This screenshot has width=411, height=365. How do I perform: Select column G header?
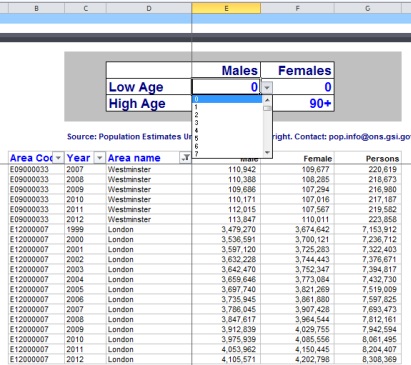(x=367, y=8)
